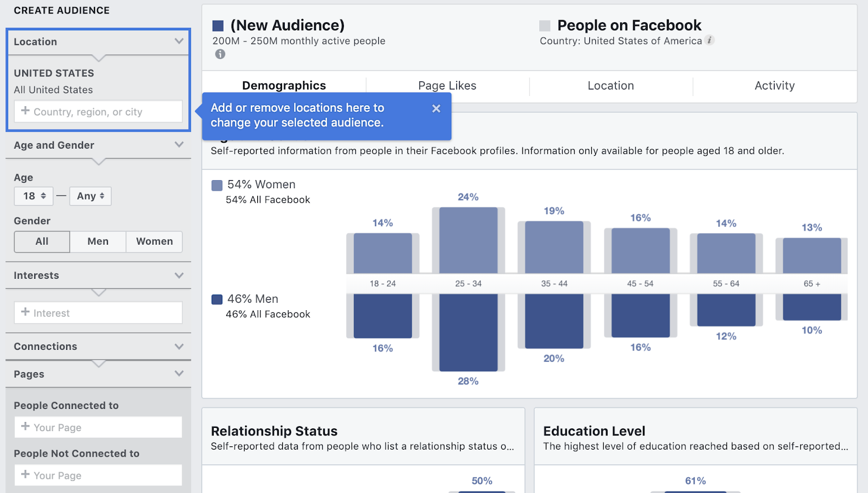Click the Women 18 - 24 bar
The width and height of the screenshot is (868, 493).
[383, 253]
